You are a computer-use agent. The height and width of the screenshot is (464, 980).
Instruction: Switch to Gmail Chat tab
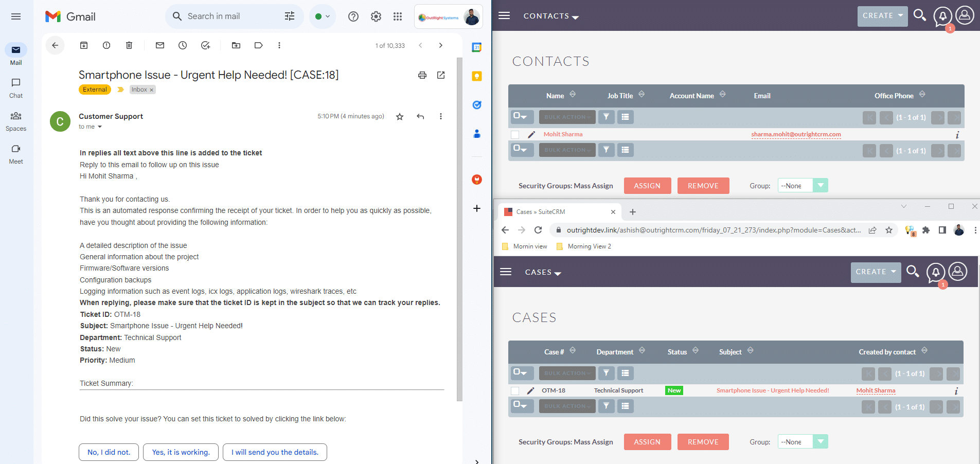pyautogui.click(x=16, y=88)
